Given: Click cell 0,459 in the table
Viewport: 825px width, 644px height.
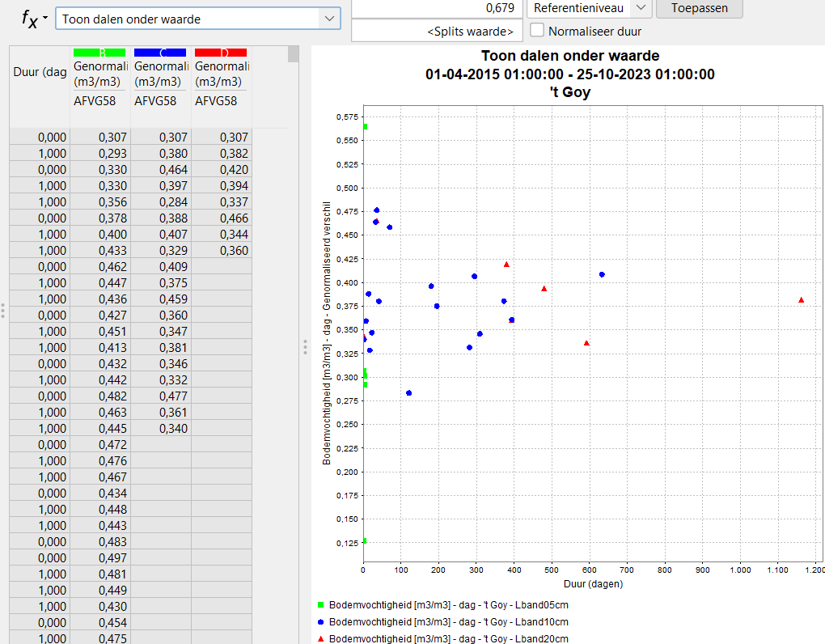Looking at the screenshot, I should (x=160, y=299).
